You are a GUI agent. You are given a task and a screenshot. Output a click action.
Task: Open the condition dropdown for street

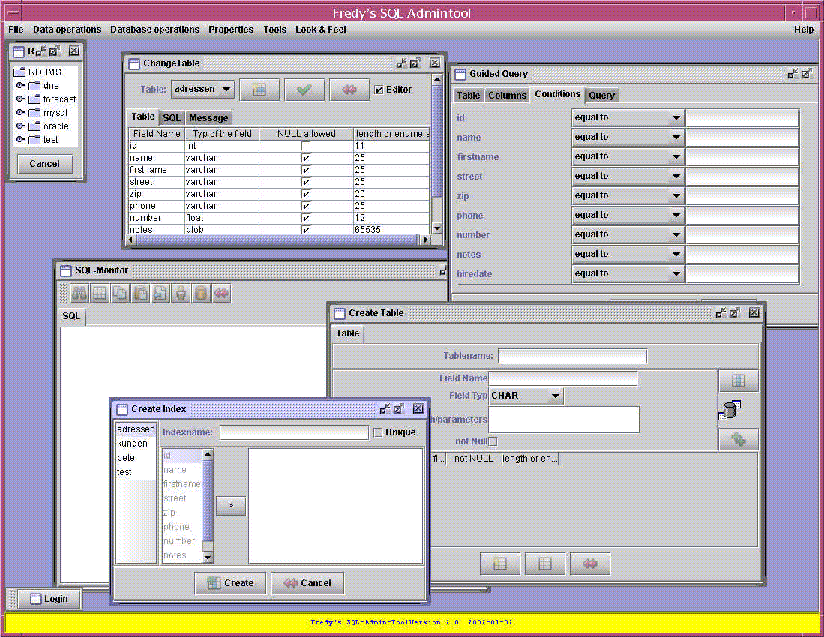[627, 176]
